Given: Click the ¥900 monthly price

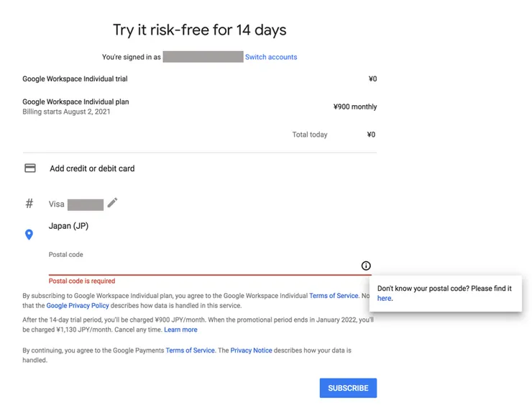Looking at the screenshot, I should pos(355,107).
